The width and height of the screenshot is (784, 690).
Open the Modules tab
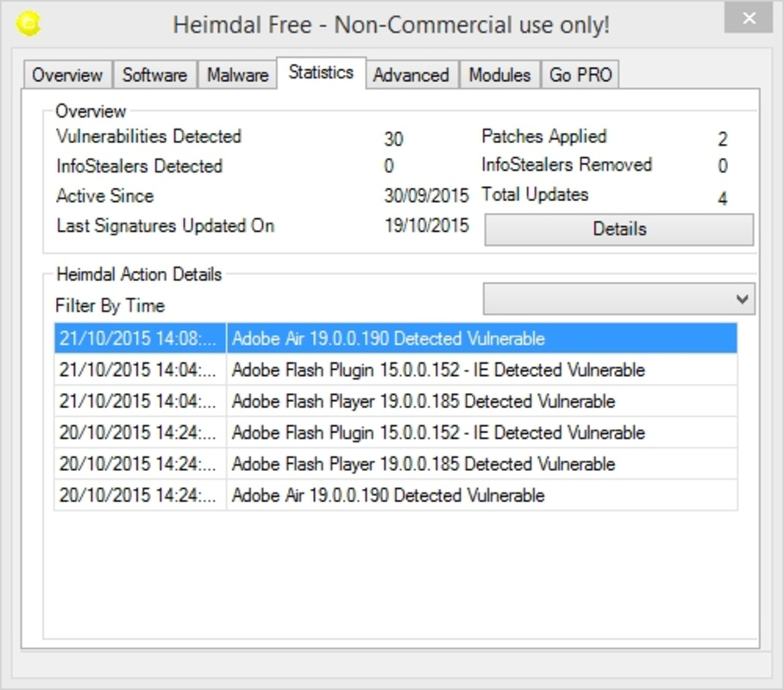499,75
